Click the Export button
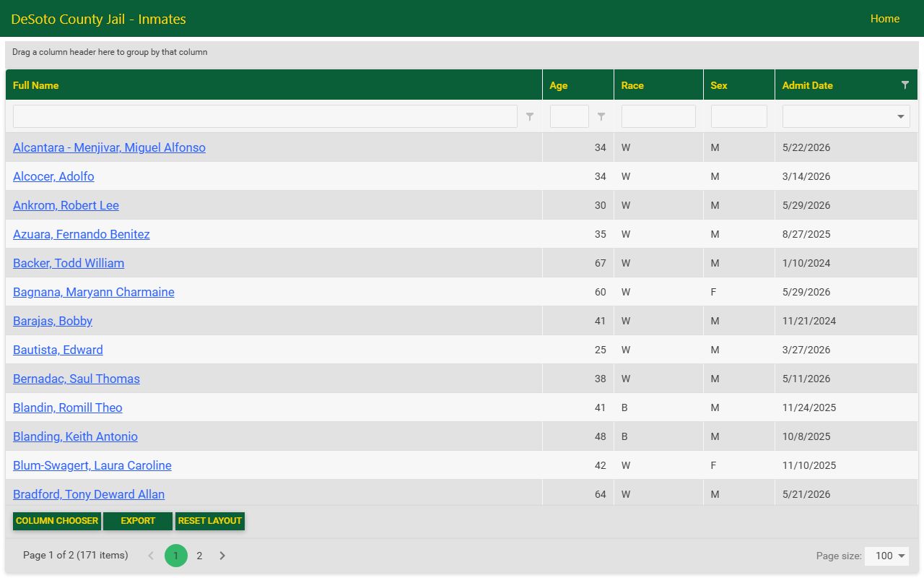The image size is (924, 578). [x=138, y=521]
